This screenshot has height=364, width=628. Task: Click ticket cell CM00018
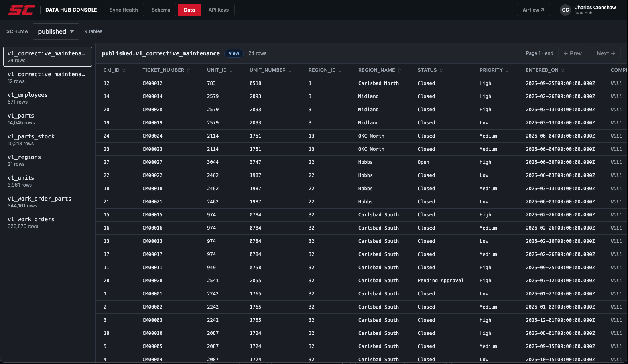pyautogui.click(x=152, y=189)
